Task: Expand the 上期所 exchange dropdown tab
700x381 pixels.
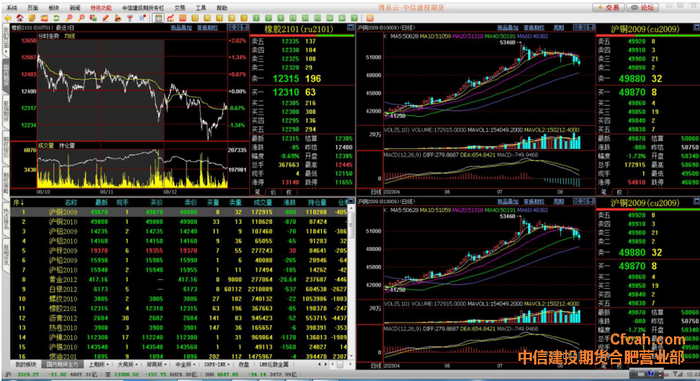Action: coord(98,364)
